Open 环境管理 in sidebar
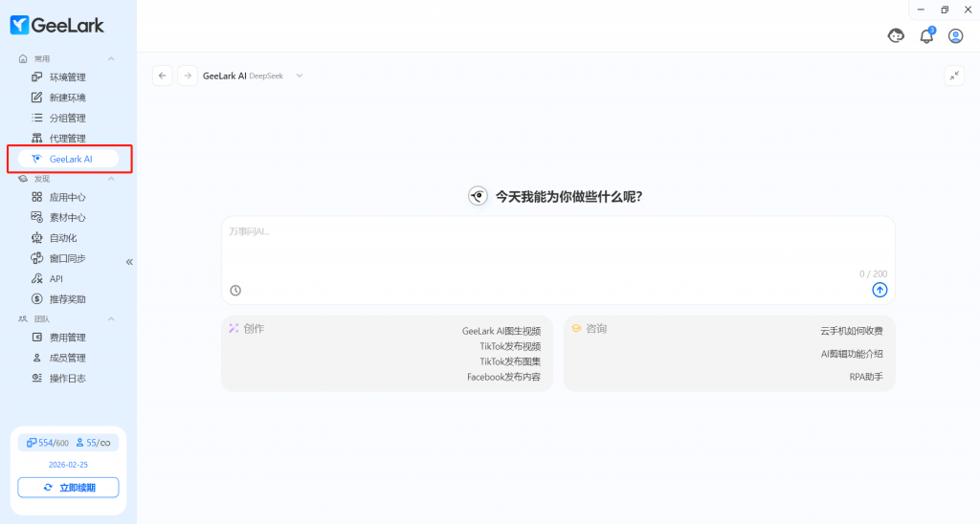 point(67,77)
